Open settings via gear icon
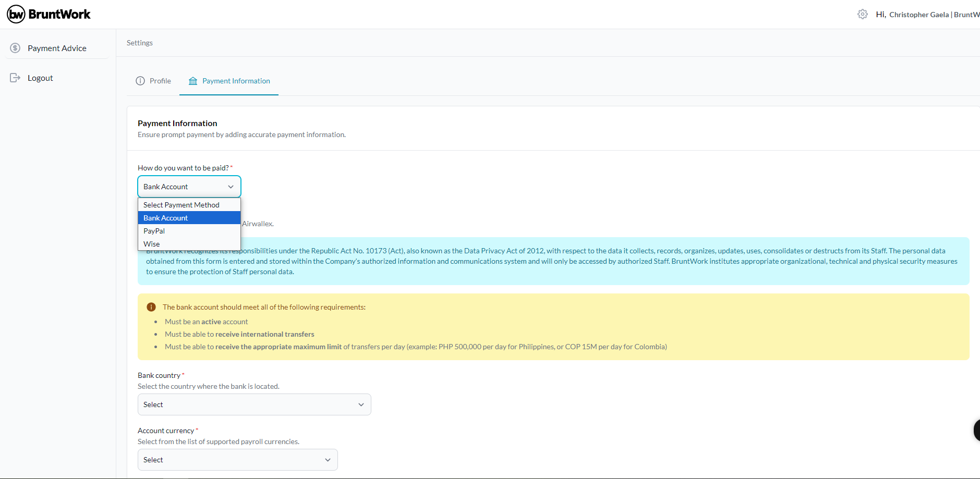 click(x=863, y=14)
